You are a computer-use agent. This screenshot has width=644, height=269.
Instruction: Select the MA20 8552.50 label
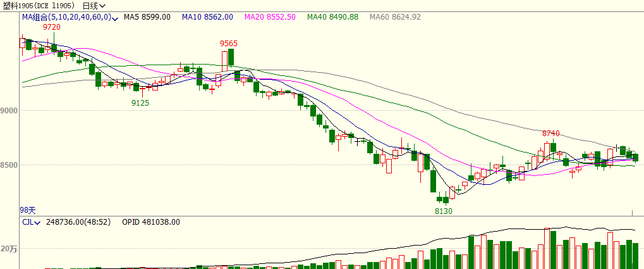click(x=270, y=17)
